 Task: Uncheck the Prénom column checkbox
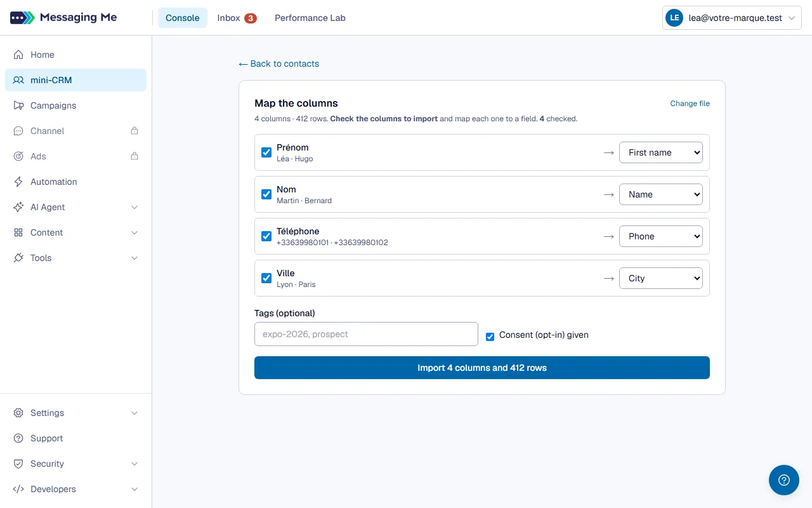click(266, 152)
